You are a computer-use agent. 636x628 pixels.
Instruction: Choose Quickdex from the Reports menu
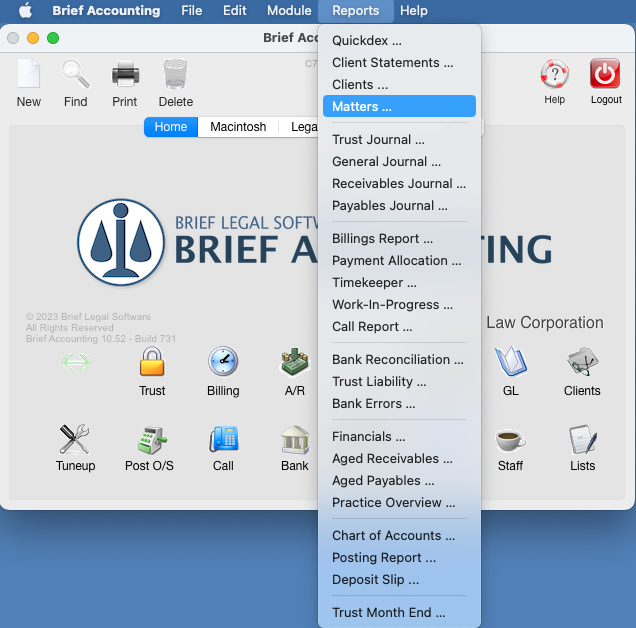tap(400, 41)
